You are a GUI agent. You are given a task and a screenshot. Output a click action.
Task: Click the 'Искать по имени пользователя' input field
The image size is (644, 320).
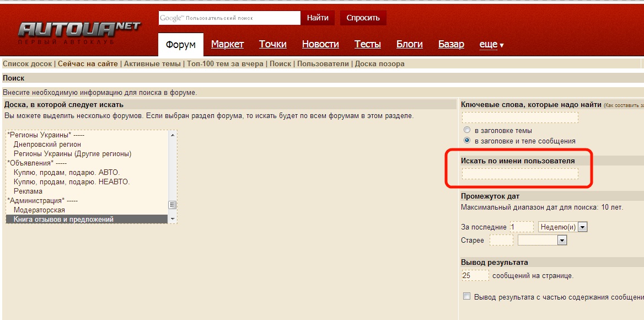point(520,174)
